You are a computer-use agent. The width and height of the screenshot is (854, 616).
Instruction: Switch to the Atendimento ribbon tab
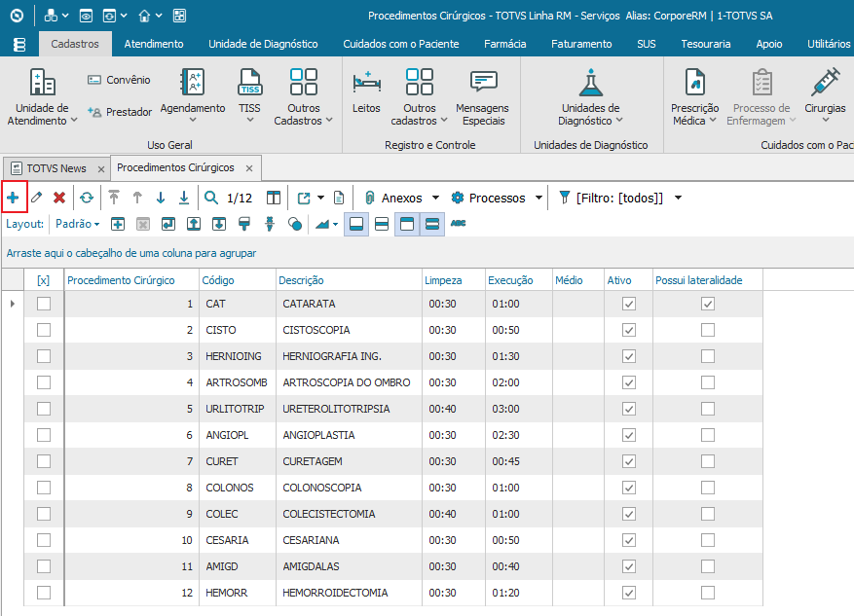(x=154, y=44)
